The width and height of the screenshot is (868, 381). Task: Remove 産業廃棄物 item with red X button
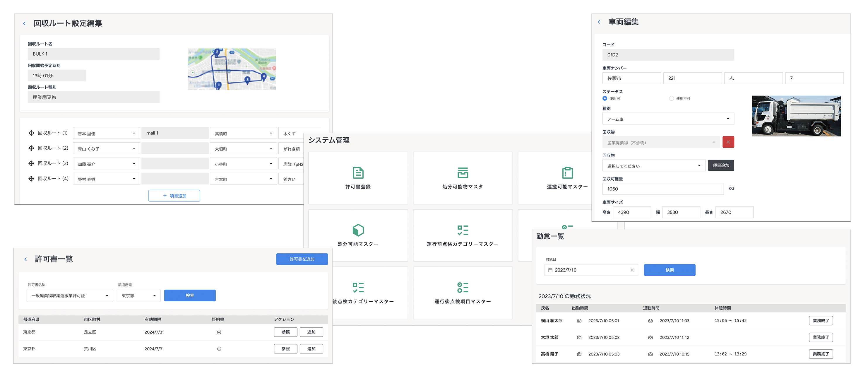coord(728,142)
